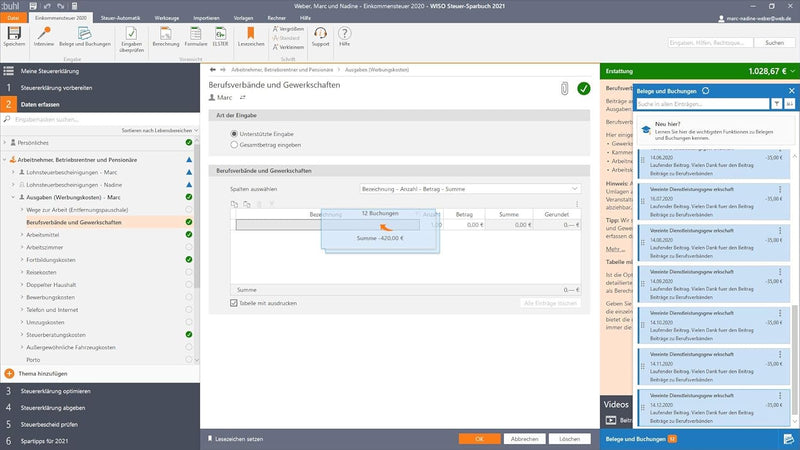Click the Speichern save icon

point(14,35)
